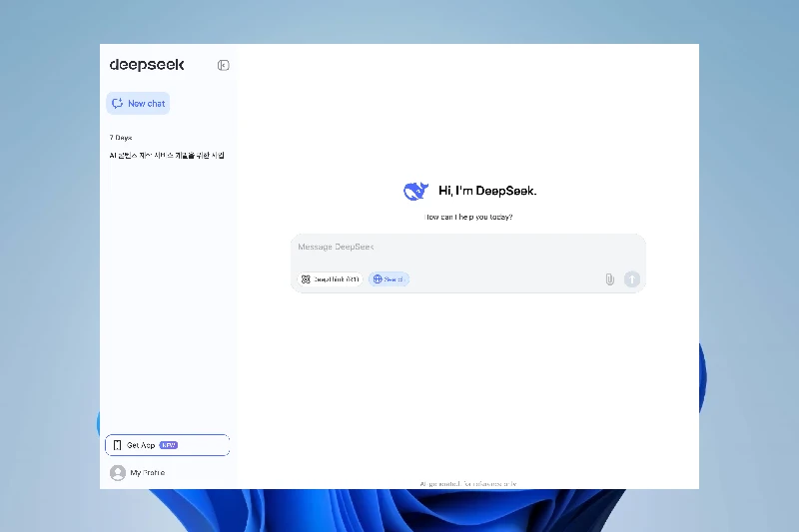Image resolution: width=799 pixels, height=532 pixels.
Task: Open the My Profile menu
Action: [147, 473]
